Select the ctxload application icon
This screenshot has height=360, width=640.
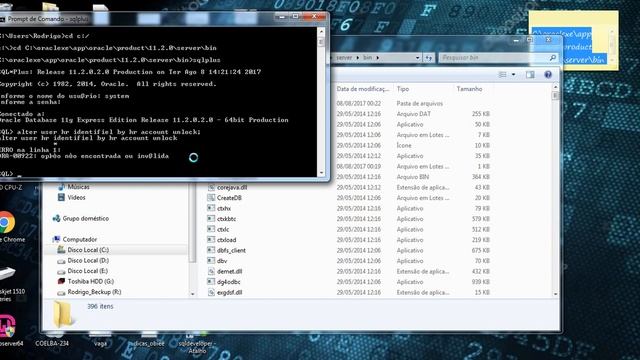coord(211,240)
